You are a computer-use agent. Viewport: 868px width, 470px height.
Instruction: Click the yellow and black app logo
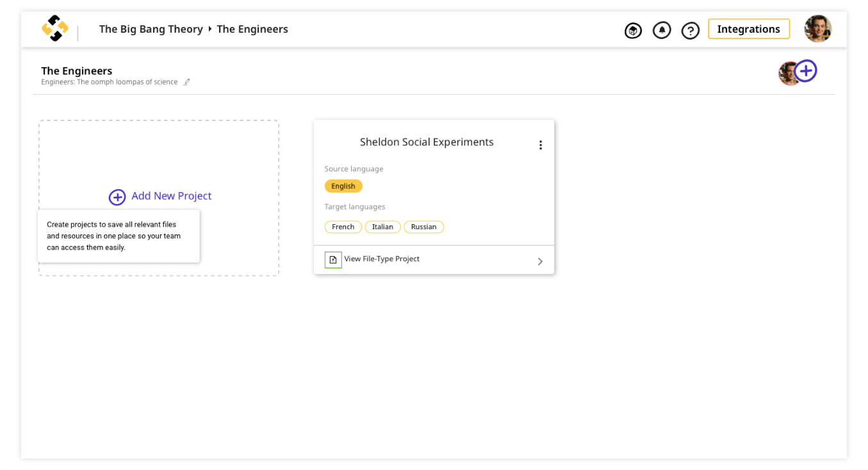point(55,29)
